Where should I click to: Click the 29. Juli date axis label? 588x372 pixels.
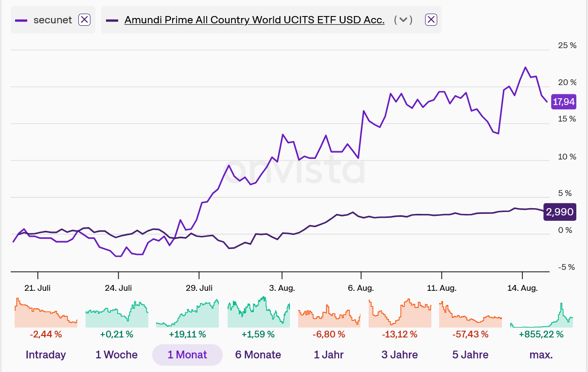click(199, 288)
